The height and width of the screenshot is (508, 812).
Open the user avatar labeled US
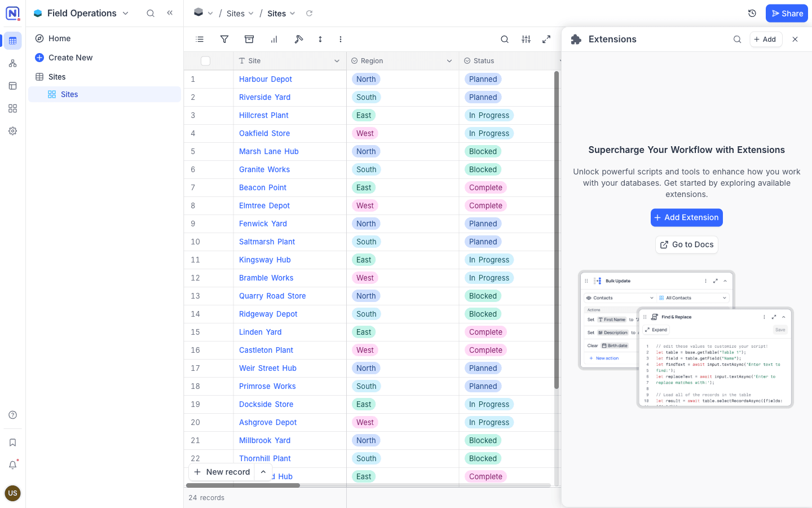[12, 493]
